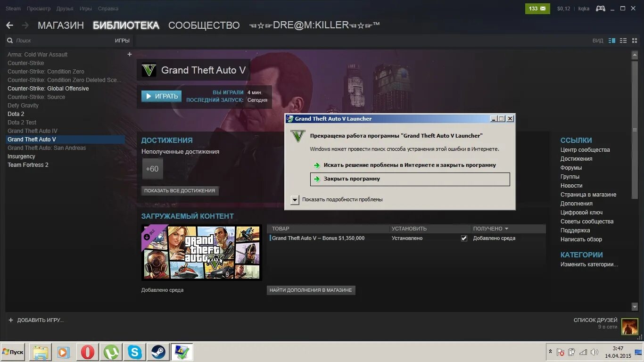Screen dimensions: 644x362
Task: Switch library to detail view
Action: (x=612, y=41)
